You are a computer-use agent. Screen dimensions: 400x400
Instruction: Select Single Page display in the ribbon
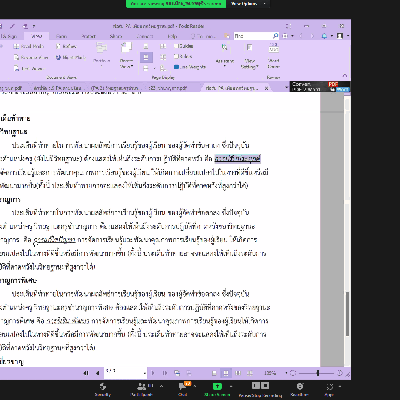tap(146, 46)
